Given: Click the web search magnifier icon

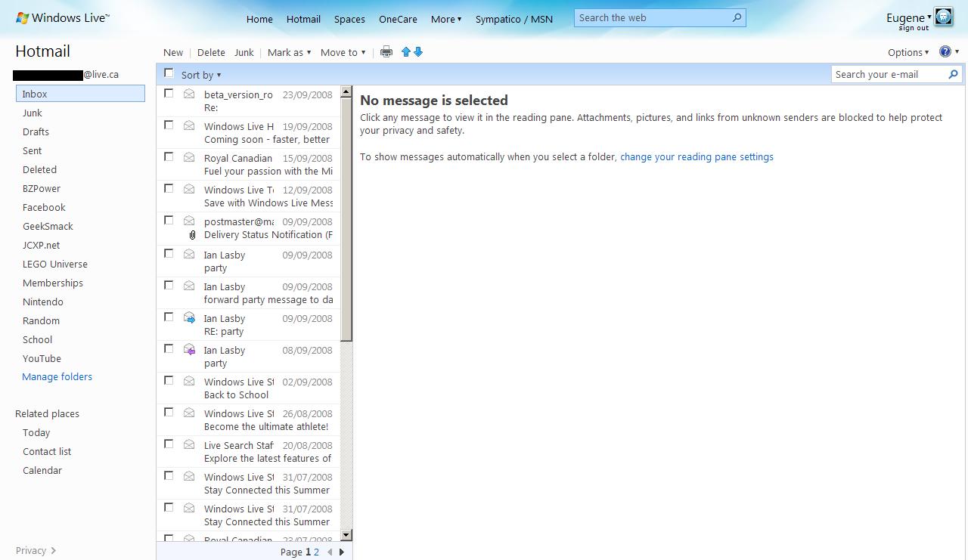Looking at the screenshot, I should click(x=737, y=18).
